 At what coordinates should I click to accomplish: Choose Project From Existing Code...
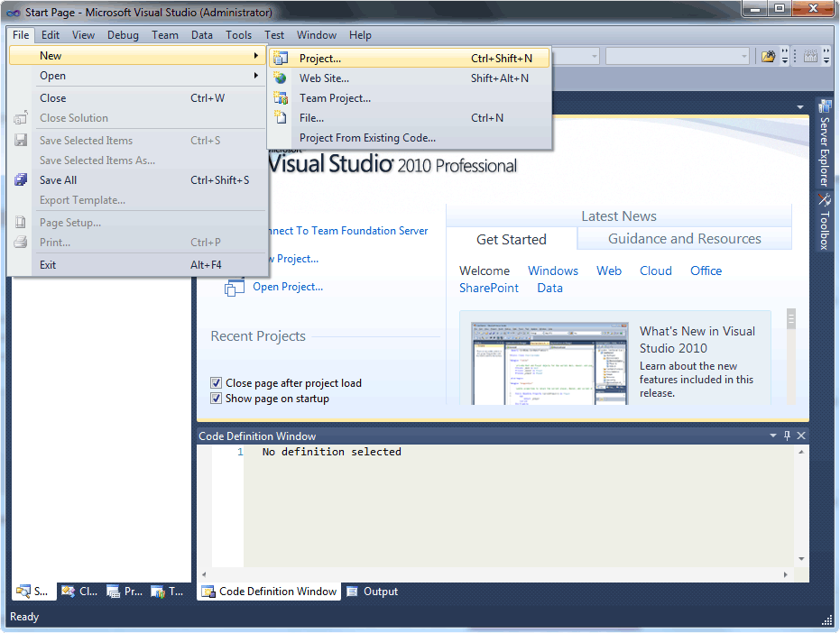pyautogui.click(x=410, y=138)
